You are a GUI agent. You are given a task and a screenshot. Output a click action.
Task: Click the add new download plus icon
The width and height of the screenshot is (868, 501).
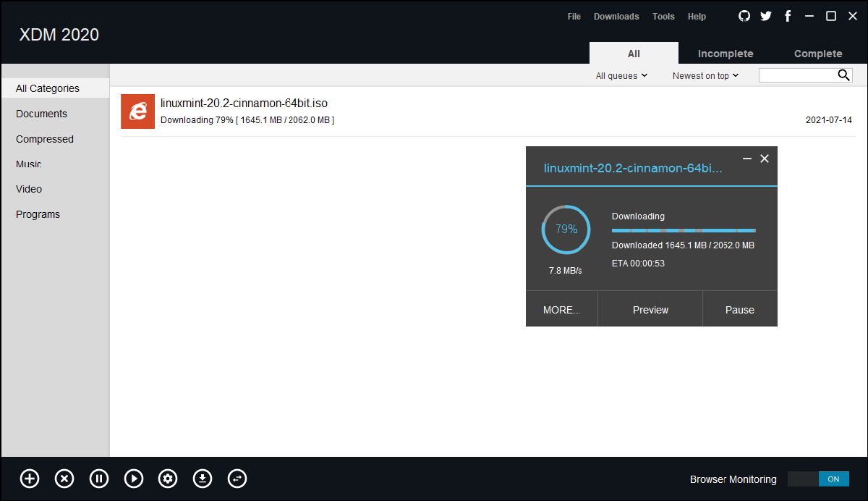coord(30,479)
